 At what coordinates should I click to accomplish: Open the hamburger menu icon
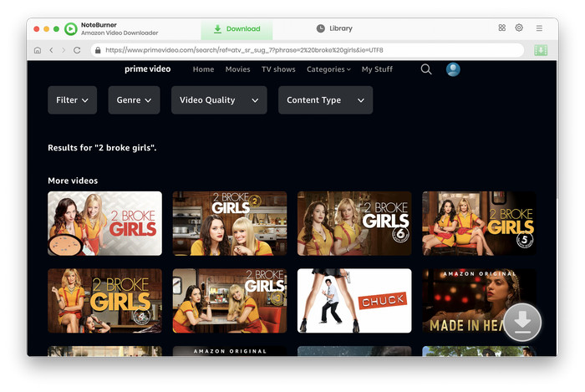pos(539,28)
